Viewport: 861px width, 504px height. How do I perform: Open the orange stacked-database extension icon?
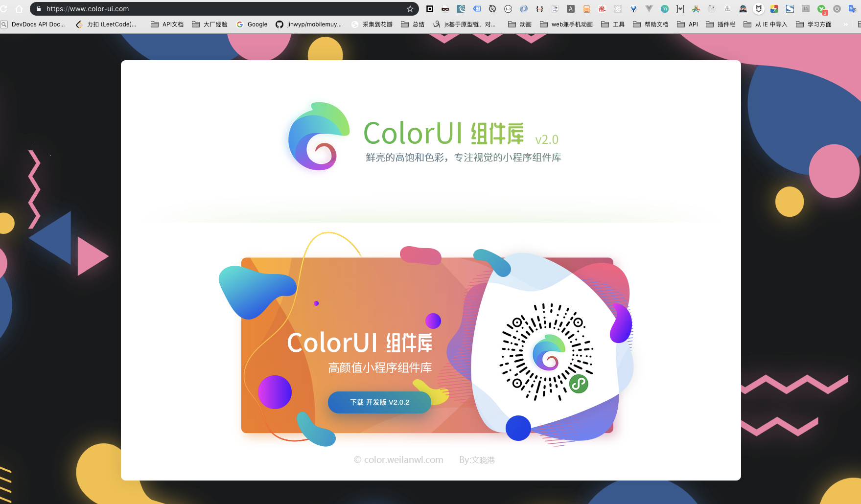(x=586, y=9)
